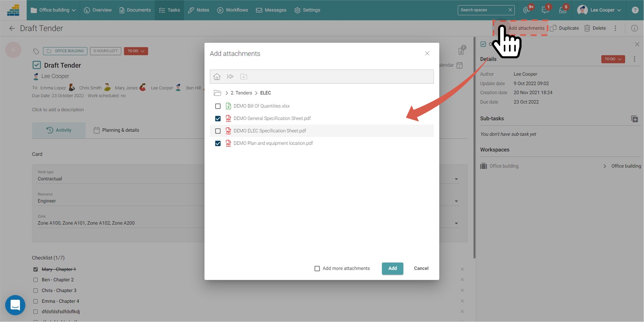Check DEMO Bill Of Quantities.xlsx checkbox

click(x=218, y=106)
